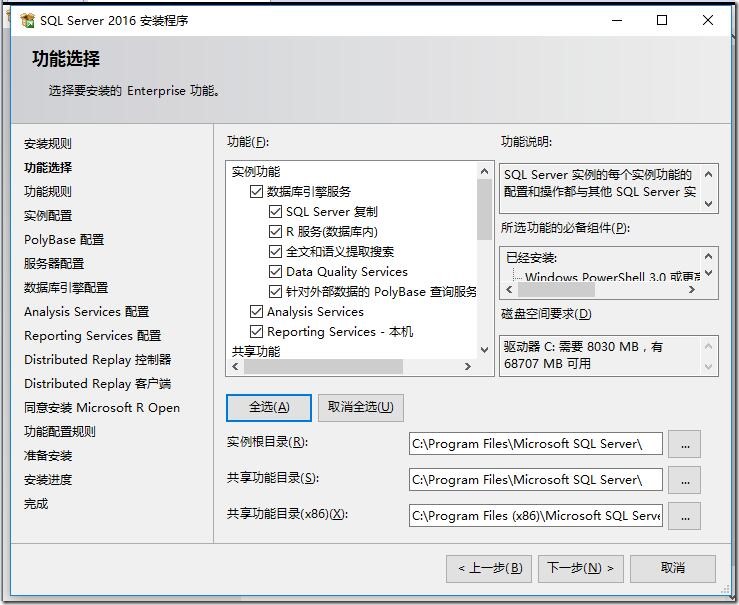Click prerequisites box scroll up arrow
This screenshot has width=739, height=605.
click(708, 256)
